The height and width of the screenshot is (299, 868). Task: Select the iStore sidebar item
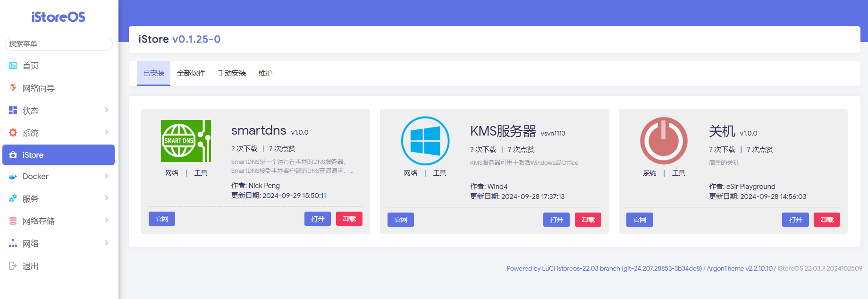59,155
